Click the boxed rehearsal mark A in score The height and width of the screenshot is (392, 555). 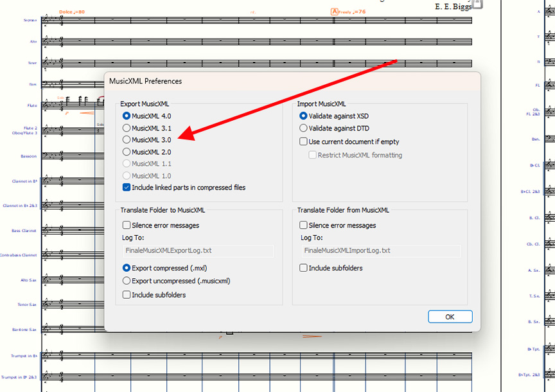point(334,12)
